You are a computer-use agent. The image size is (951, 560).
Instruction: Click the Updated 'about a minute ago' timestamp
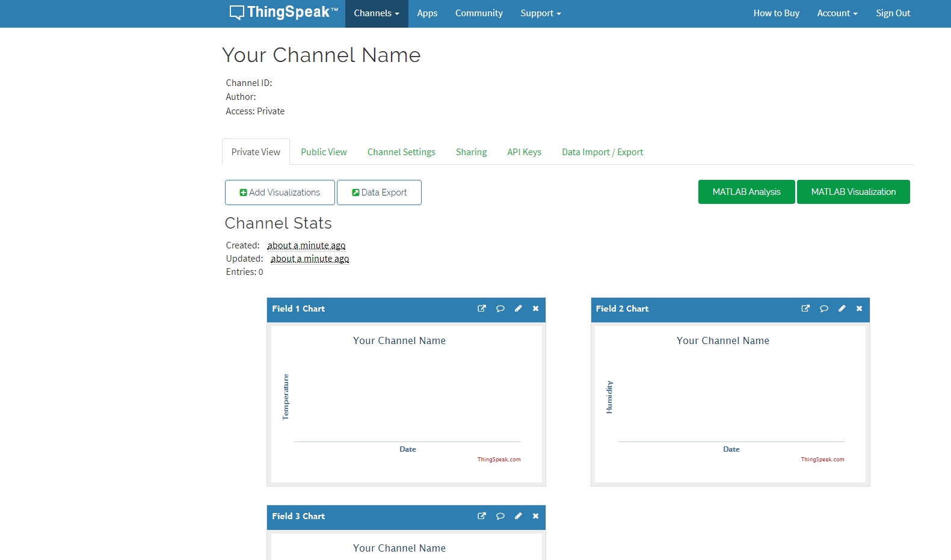point(310,259)
